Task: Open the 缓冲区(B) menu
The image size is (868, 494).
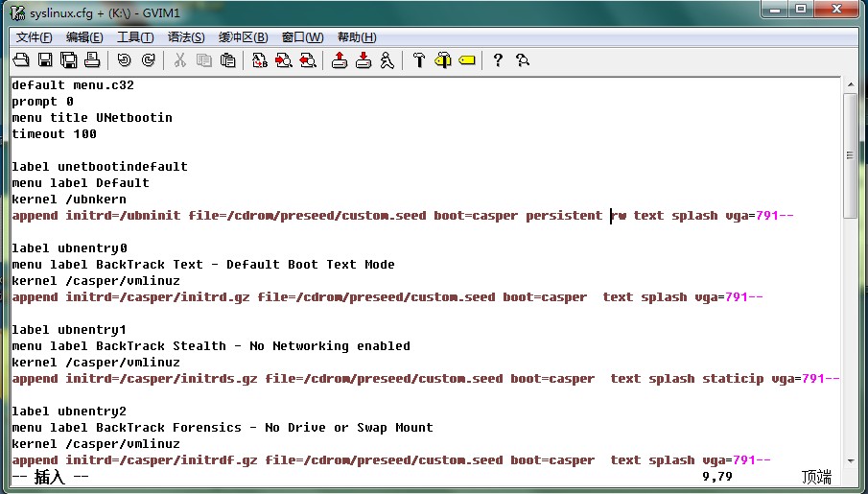Action: pyautogui.click(x=243, y=37)
